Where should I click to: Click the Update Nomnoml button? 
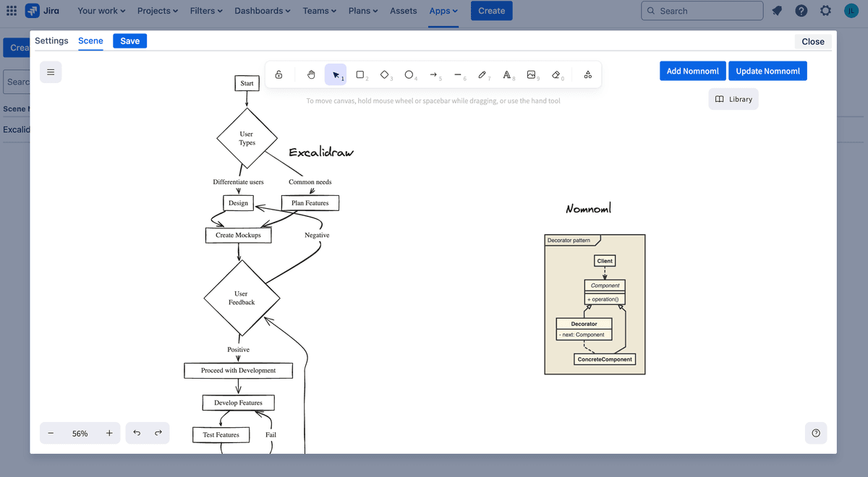point(767,71)
